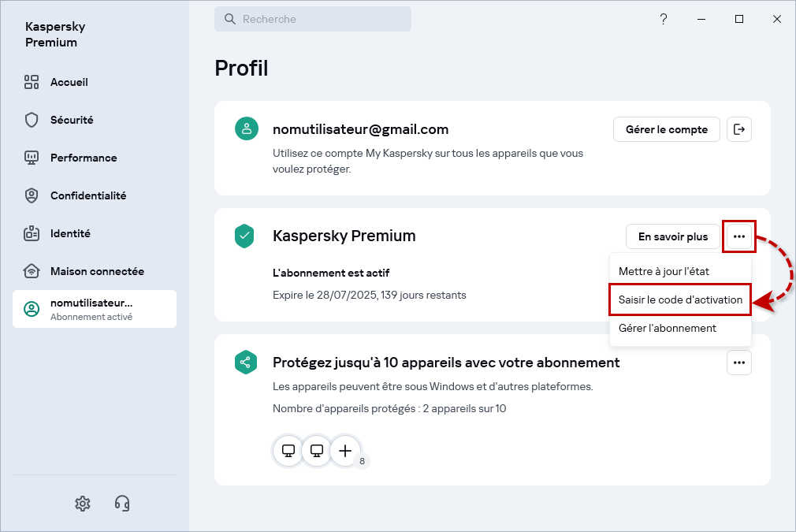The height and width of the screenshot is (532, 796).
Task: Open Maison connectée in the sidebar
Action: point(96,271)
